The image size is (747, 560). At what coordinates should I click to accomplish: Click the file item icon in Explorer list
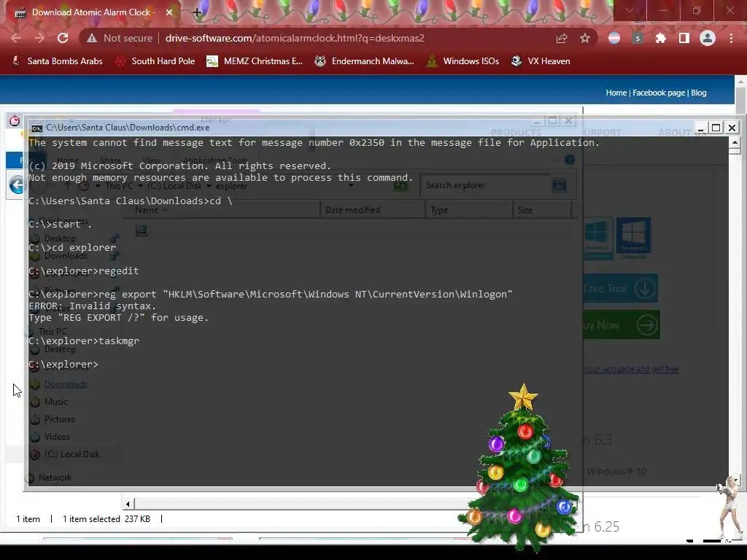tap(141, 230)
